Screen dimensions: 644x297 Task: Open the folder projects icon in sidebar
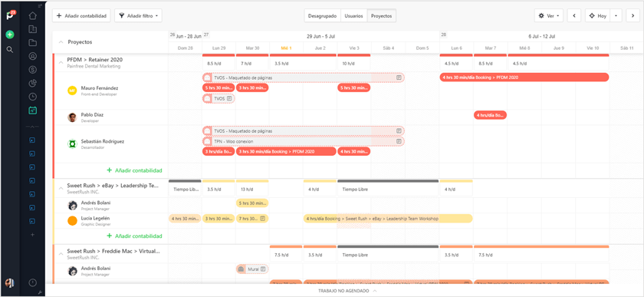[x=33, y=43]
